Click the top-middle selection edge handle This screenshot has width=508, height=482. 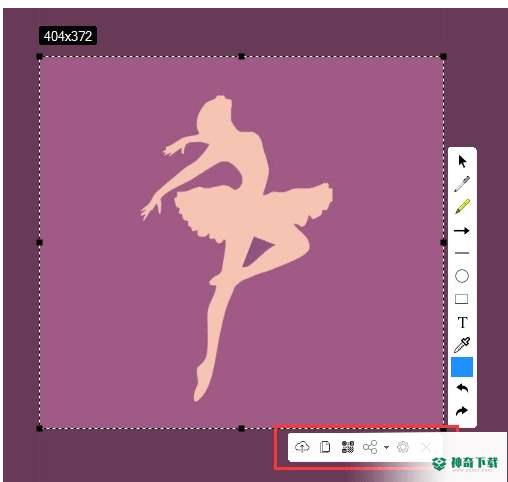click(241, 56)
